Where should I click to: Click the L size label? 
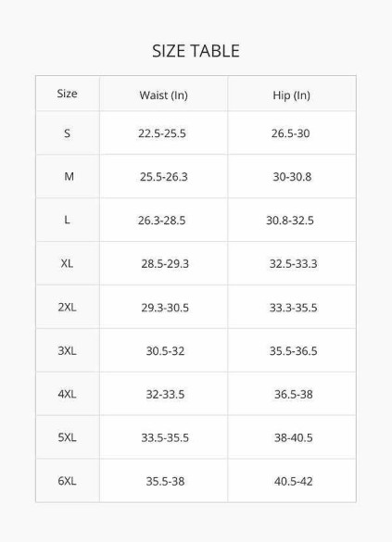(x=67, y=220)
